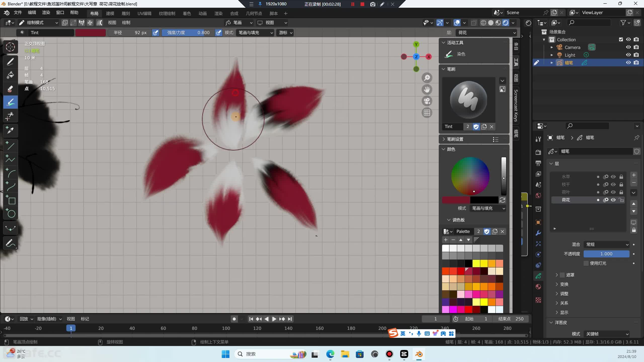The image size is (644, 362).
Task: Hide the 水草 layer eye icon
Action: [x=613, y=177]
